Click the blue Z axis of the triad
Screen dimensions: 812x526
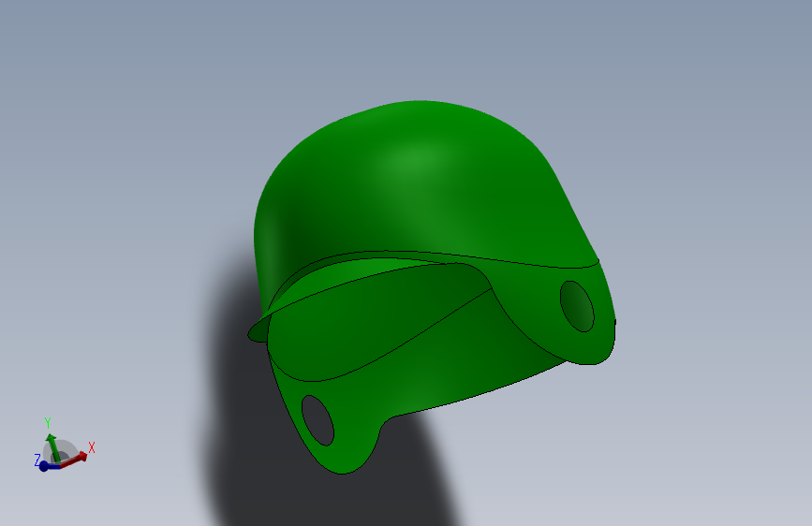coord(48,466)
